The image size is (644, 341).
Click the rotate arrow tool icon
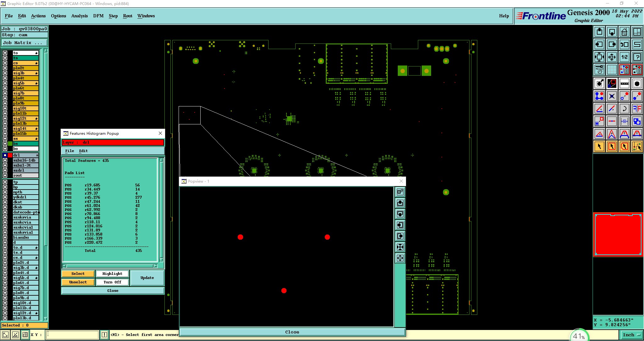(624, 109)
